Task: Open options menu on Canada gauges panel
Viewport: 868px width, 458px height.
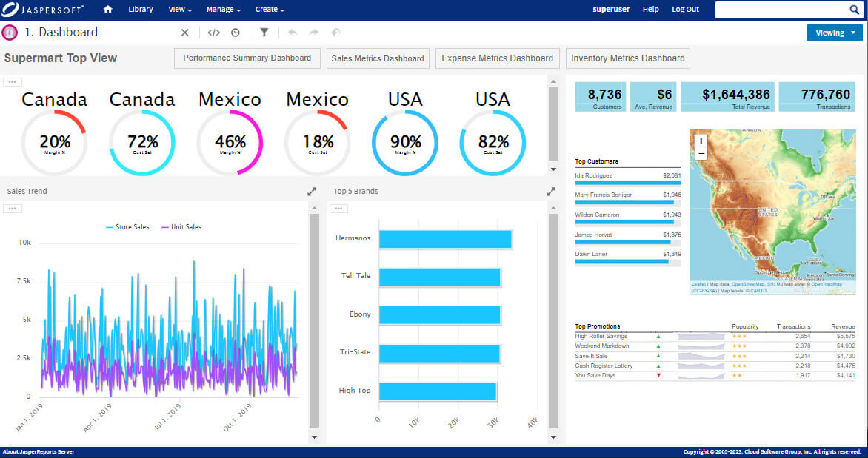Action: (x=12, y=81)
